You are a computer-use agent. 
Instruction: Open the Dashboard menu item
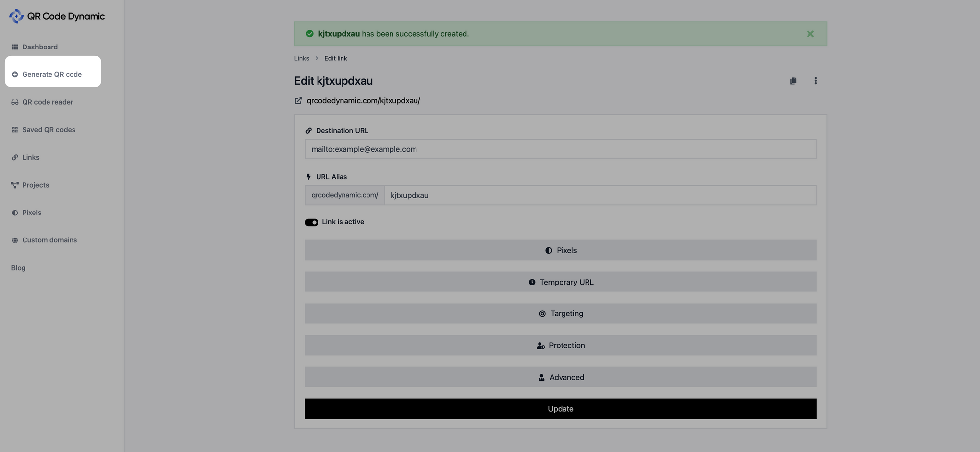click(34, 47)
